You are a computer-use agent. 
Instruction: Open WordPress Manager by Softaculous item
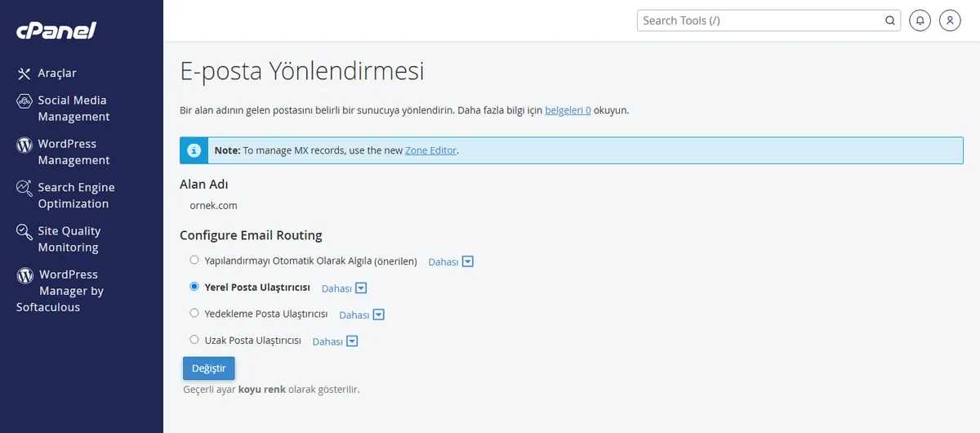pyautogui.click(x=60, y=291)
